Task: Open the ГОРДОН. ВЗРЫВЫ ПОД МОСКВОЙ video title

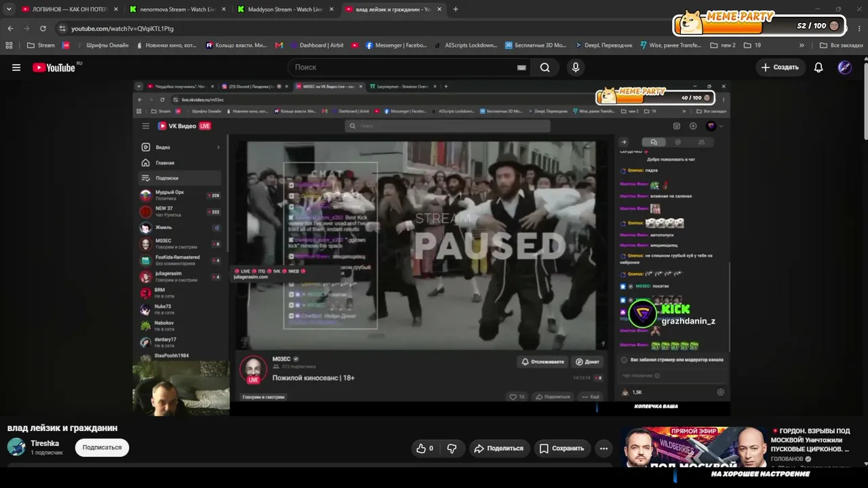Action: point(810,440)
